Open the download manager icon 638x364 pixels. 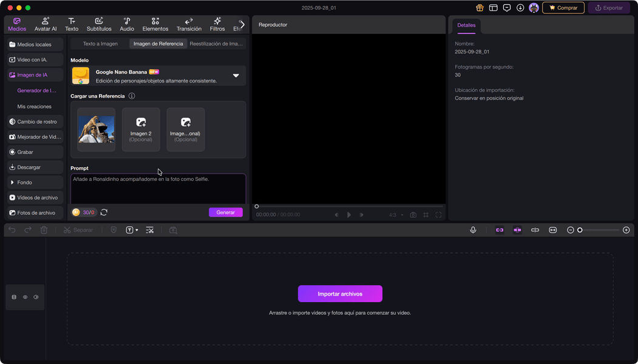coord(520,8)
